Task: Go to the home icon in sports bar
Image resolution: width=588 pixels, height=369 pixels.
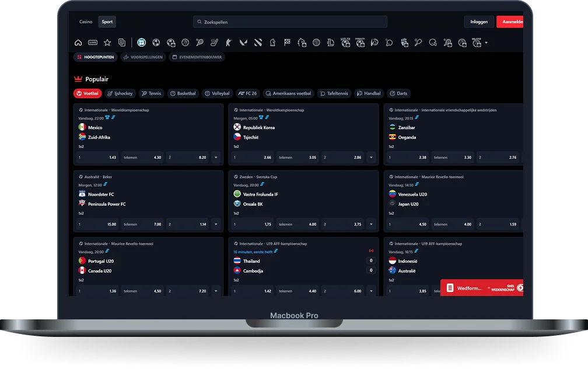Action: (78, 43)
